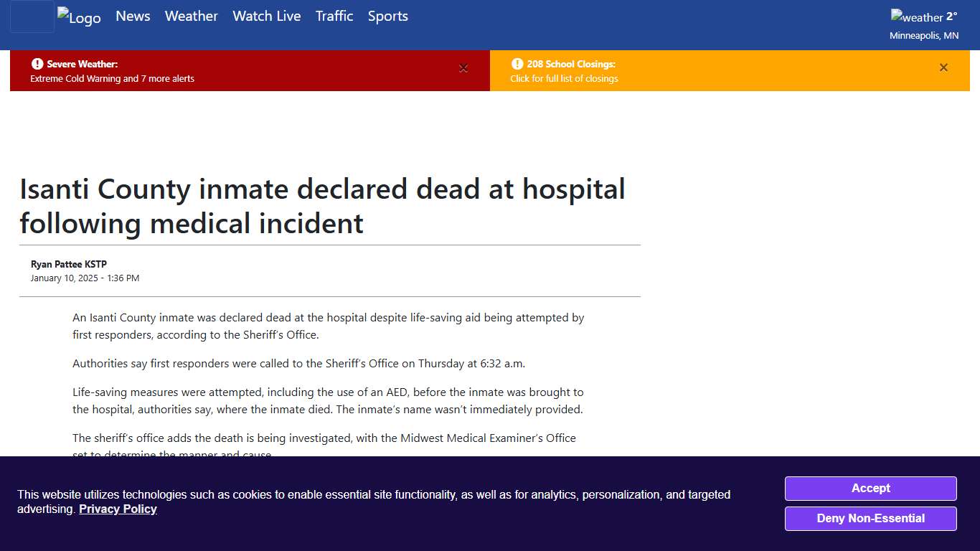View the Extreme Cold Warning alerts
The width and height of the screenshot is (980, 551).
[x=111, y=79]
